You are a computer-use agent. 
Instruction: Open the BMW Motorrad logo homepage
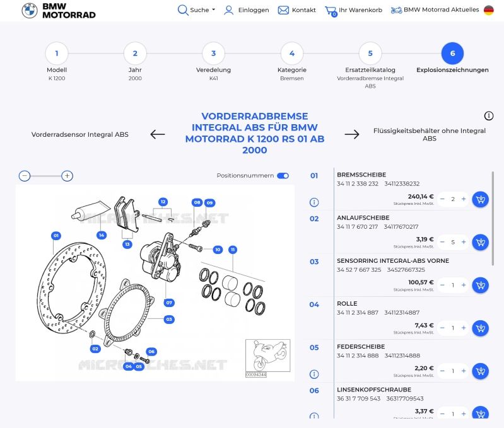(59, 11)
